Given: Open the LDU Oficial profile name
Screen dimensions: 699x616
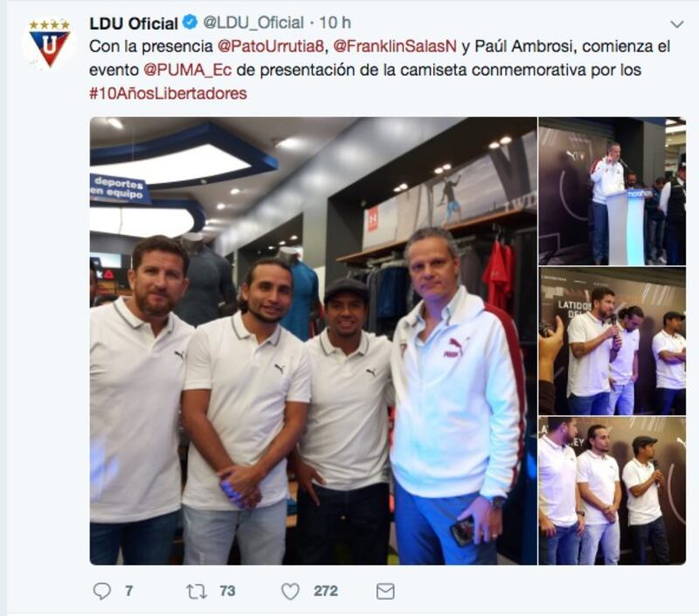Looking at the screenshot, I should click(x=134, y=24).
